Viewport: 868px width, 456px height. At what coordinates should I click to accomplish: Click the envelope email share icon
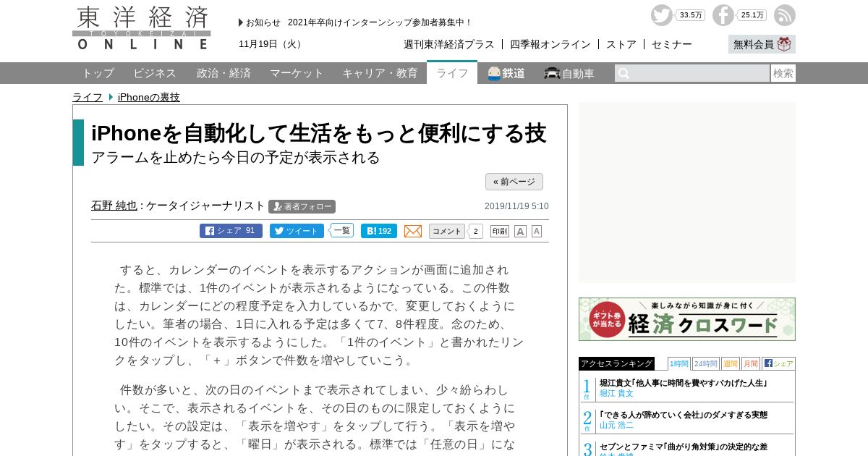[x=413, y=231]
